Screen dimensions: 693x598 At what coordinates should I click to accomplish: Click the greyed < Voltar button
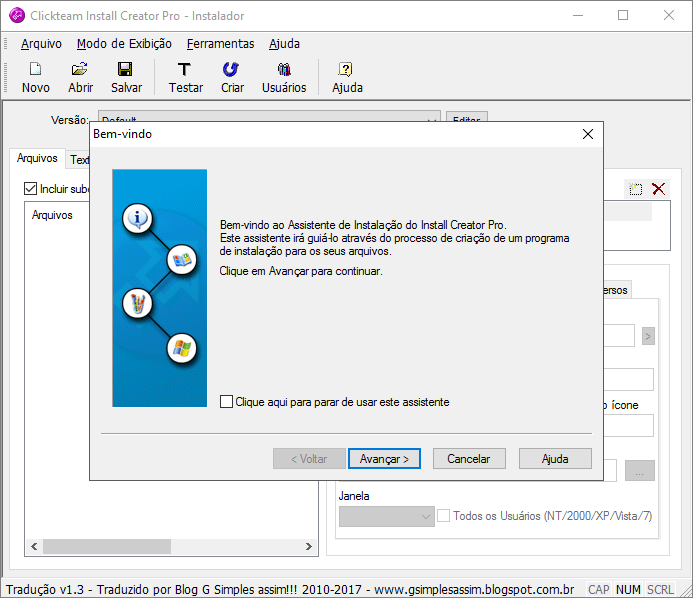[x=309, y=459]
